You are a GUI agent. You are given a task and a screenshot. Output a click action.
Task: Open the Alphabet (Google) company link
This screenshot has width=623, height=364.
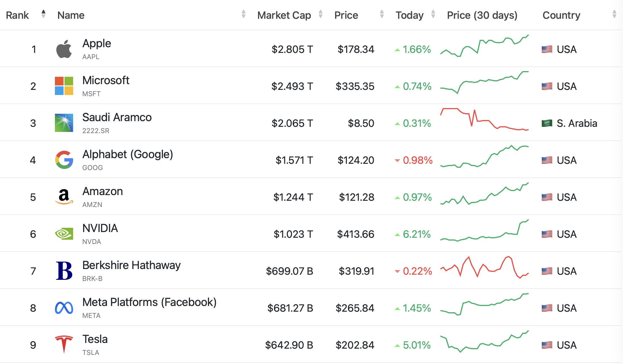tap(127, 154)
